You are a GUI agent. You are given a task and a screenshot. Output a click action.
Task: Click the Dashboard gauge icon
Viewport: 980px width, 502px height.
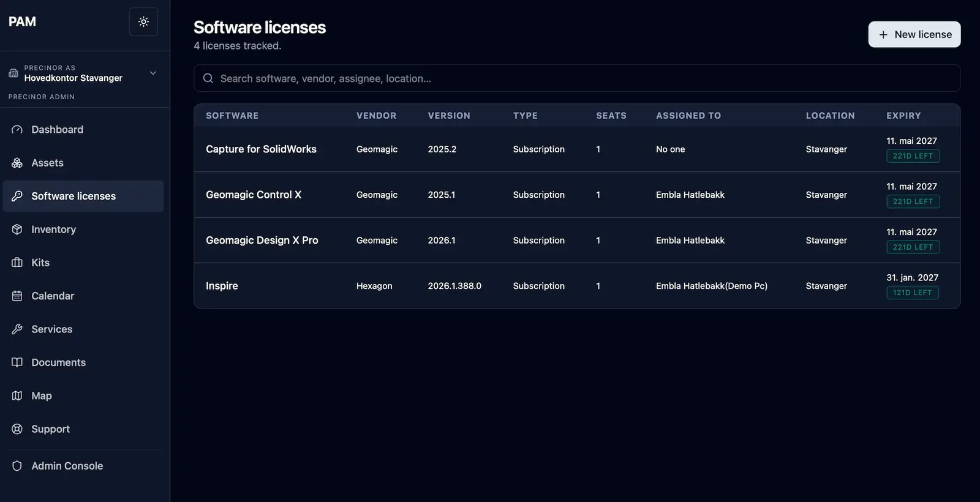(17, 130)
